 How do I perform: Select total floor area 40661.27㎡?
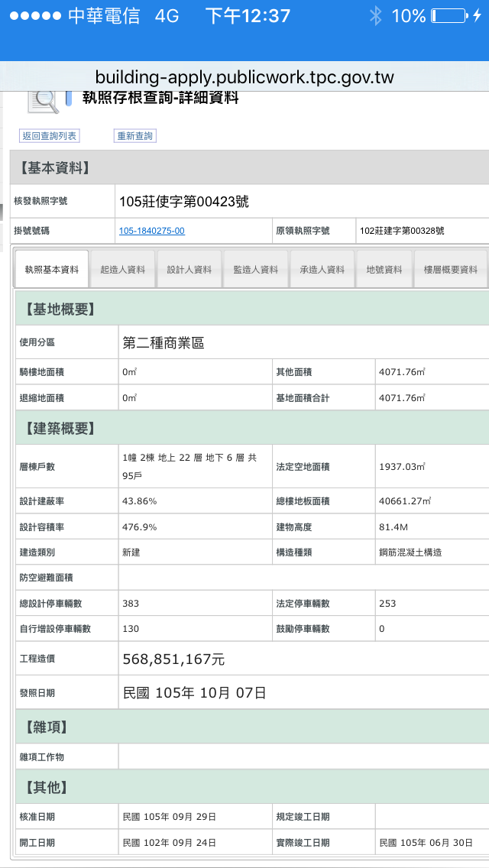[406, 501]
